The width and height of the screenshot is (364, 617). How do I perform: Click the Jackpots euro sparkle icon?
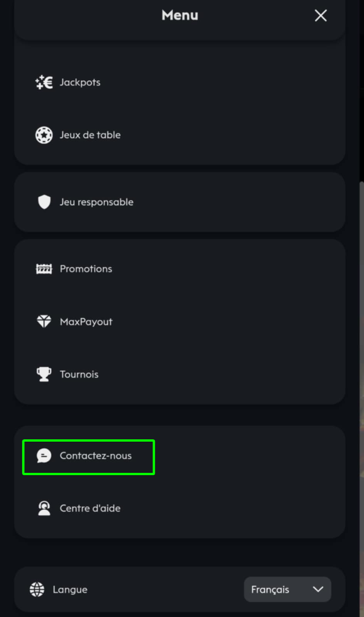pos(44,82)
